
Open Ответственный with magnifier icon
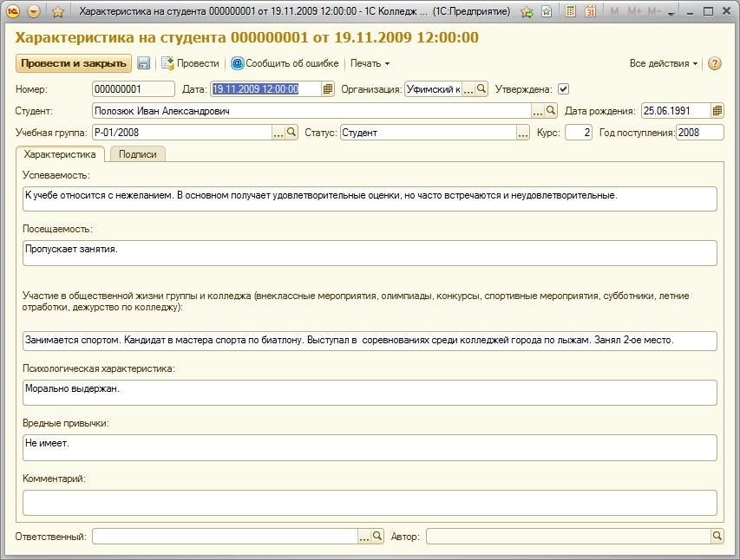pyautogui.click(x=377, y=537)
